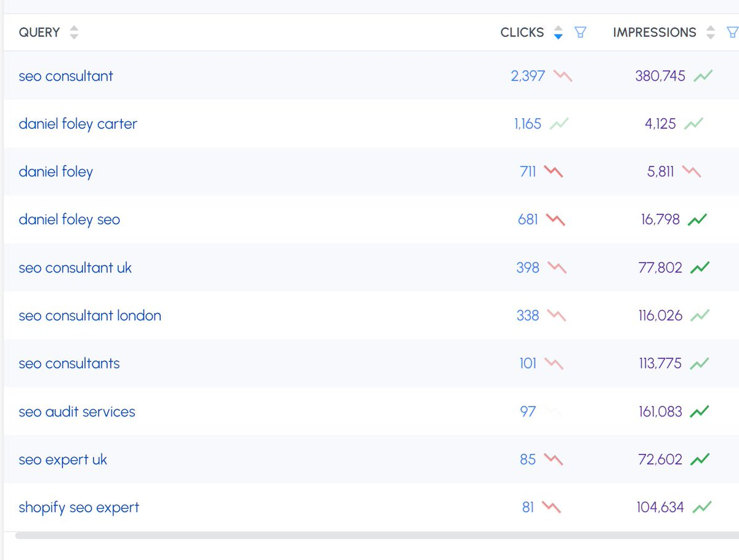Click impressions trend icon for daniel foley seo
Viewport: 739px width, 560px height.
(697, 219)
